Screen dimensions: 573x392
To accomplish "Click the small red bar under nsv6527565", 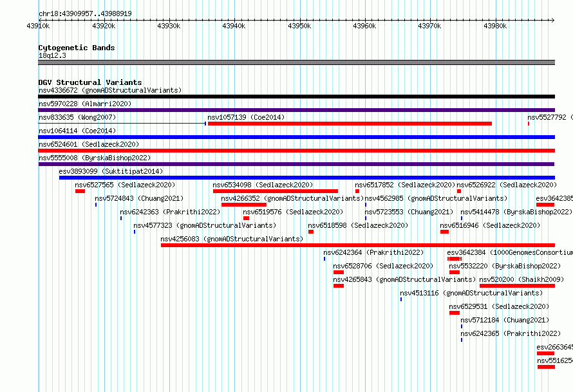I will (x=80, y=191).
